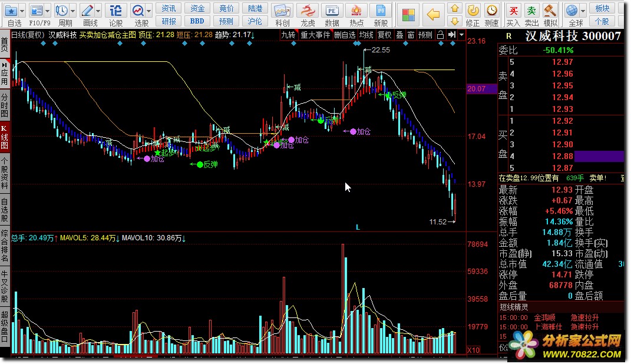Click 删自选 to remove from watchlist

point(345,35)
